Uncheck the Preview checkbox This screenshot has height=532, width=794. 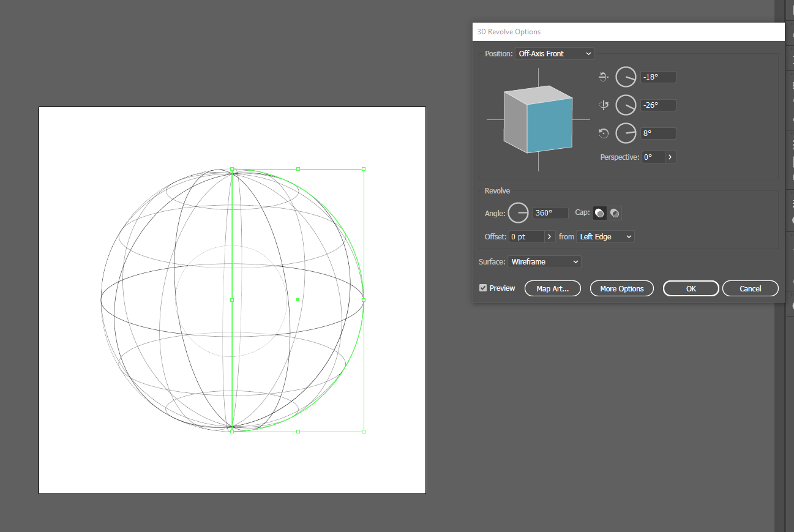click(483, 288)
